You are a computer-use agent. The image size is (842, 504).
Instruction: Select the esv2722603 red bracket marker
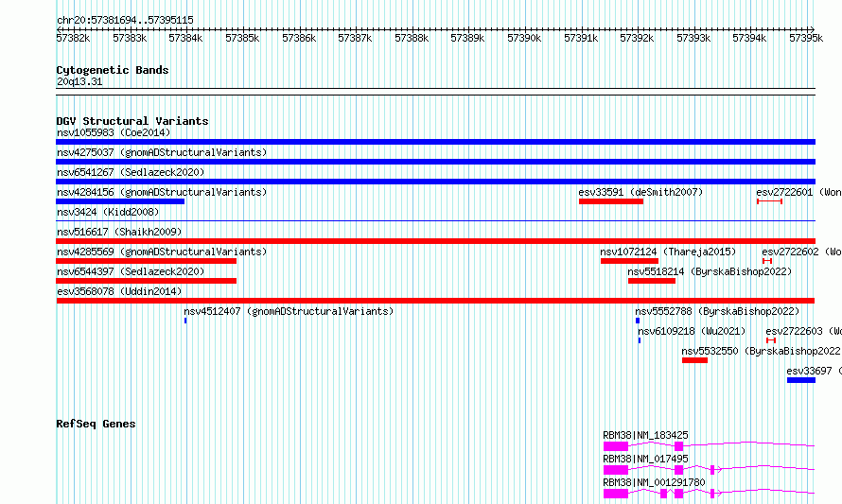point(771,340)
